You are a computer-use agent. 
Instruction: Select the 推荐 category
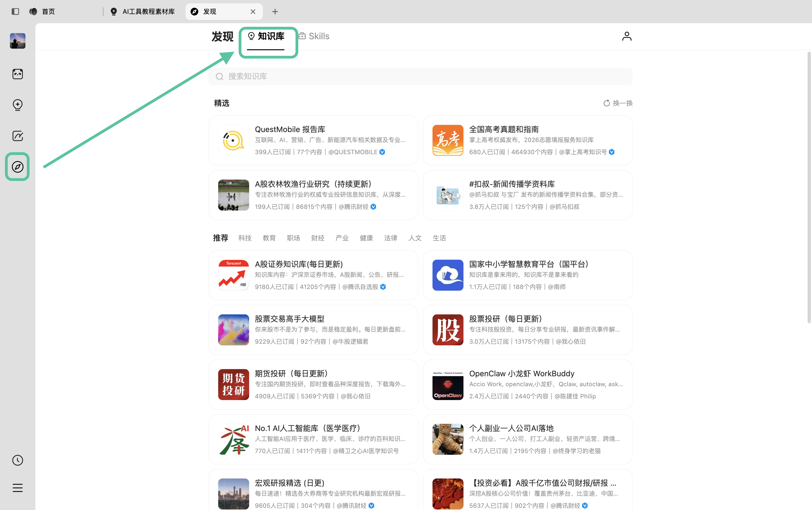(x=220, y=238)
